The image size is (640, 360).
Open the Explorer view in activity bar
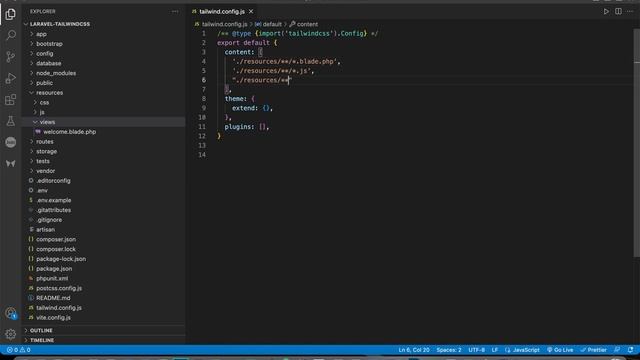pos(11,14)
